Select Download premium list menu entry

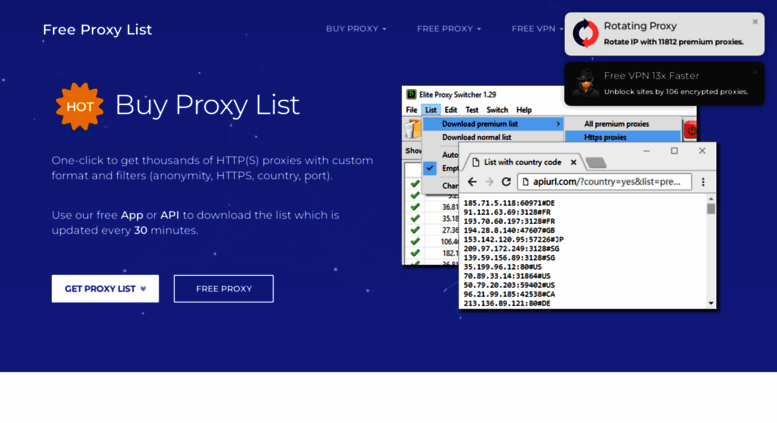[x=493, y=124]
